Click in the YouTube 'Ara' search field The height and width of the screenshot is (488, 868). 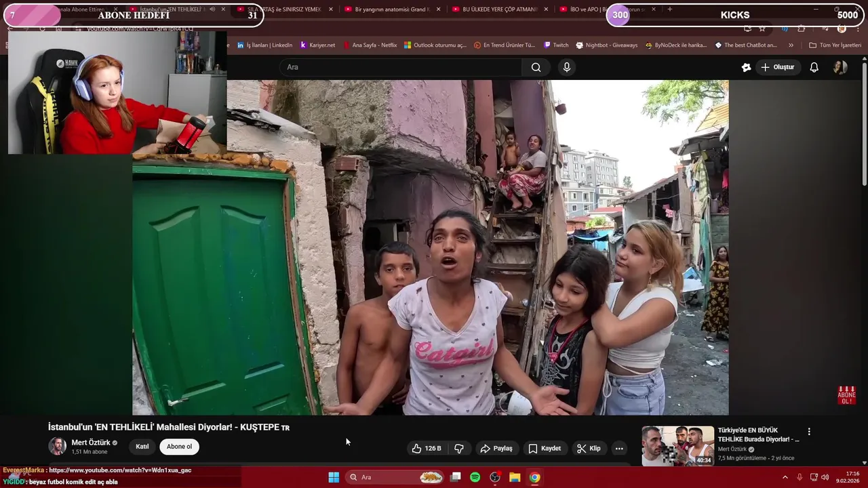(x=400, y=67)
